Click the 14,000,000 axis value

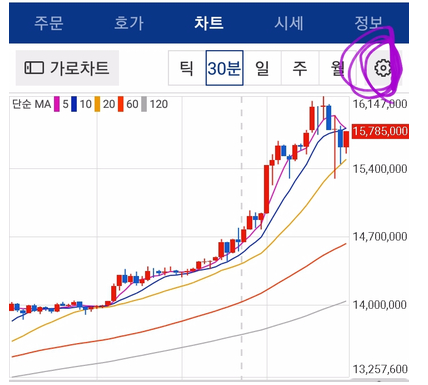pos(380,305)
